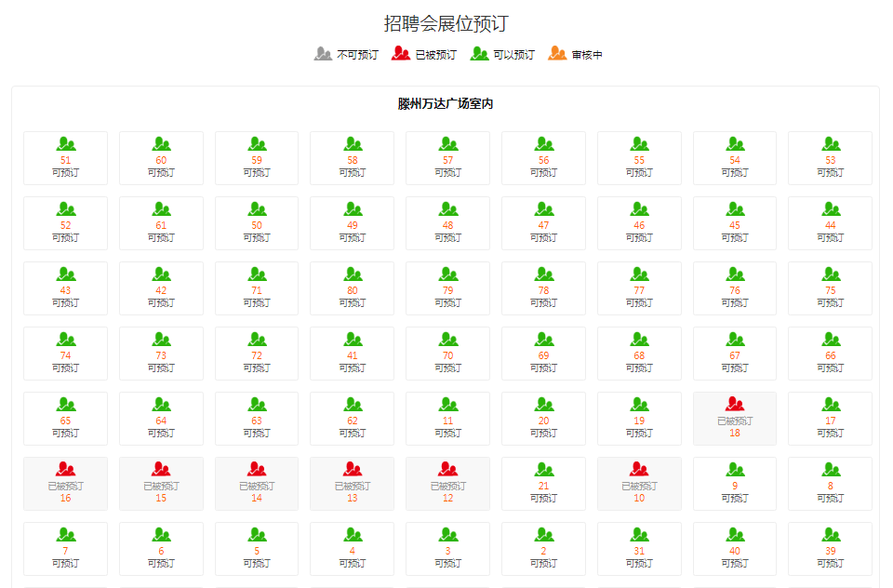The width and height of the screenshot is (893, 588).
Task: Choose booth number 79
Action: [447, 288]
